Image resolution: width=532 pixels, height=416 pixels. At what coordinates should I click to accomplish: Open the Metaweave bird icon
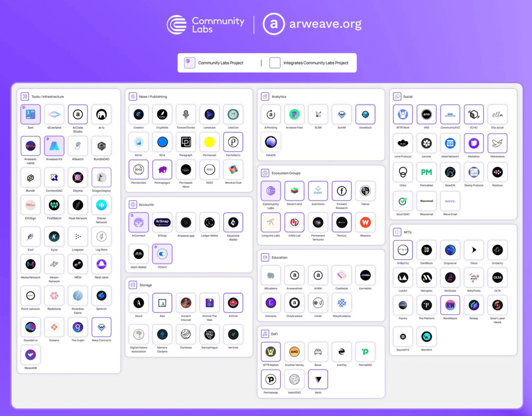pos(498,143)
